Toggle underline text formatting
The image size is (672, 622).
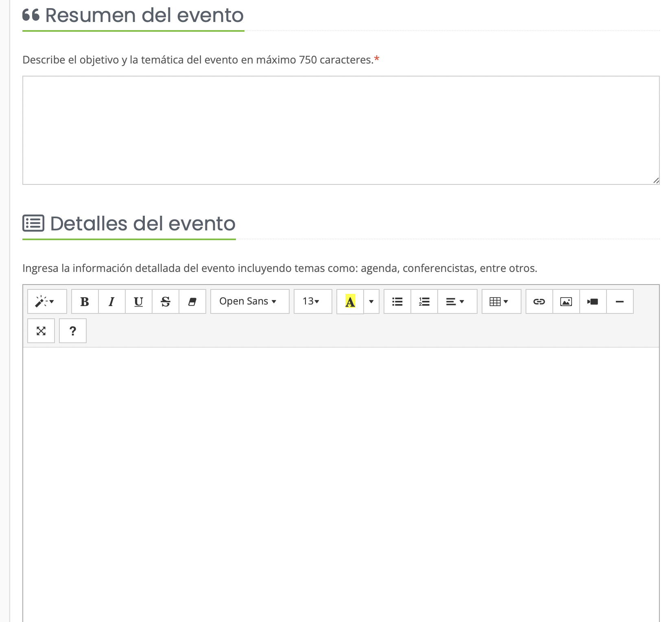pos(138,302)
